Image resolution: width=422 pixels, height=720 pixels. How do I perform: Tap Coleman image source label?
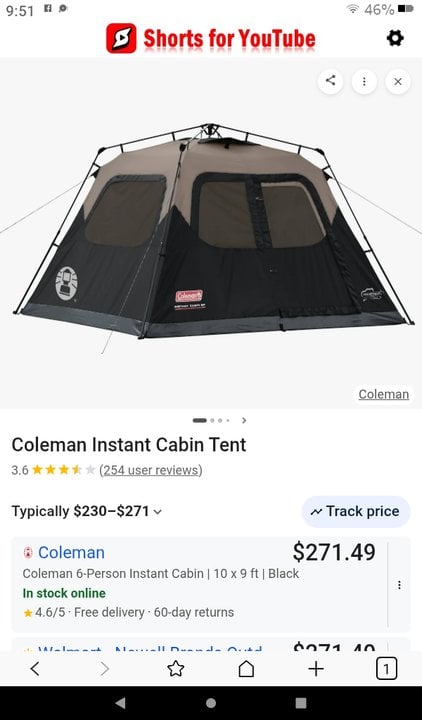pyautogui.click(x=383, y=394)
